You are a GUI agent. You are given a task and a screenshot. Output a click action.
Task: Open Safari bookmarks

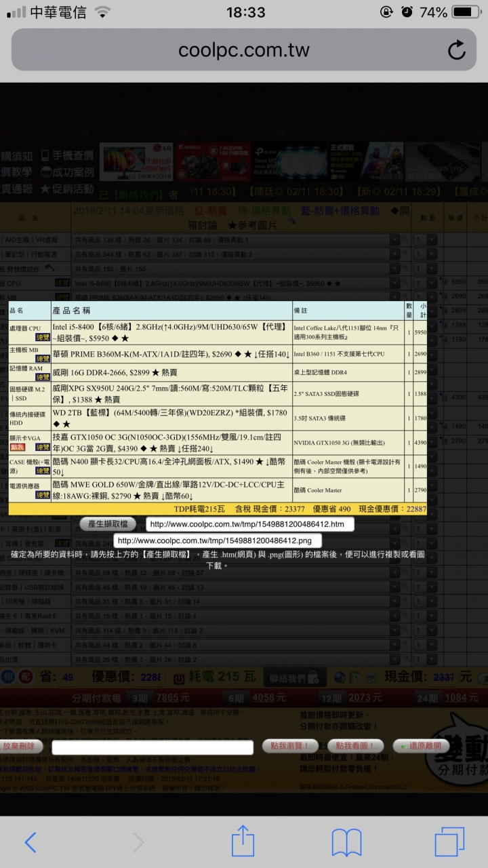(x=346, y=842)
